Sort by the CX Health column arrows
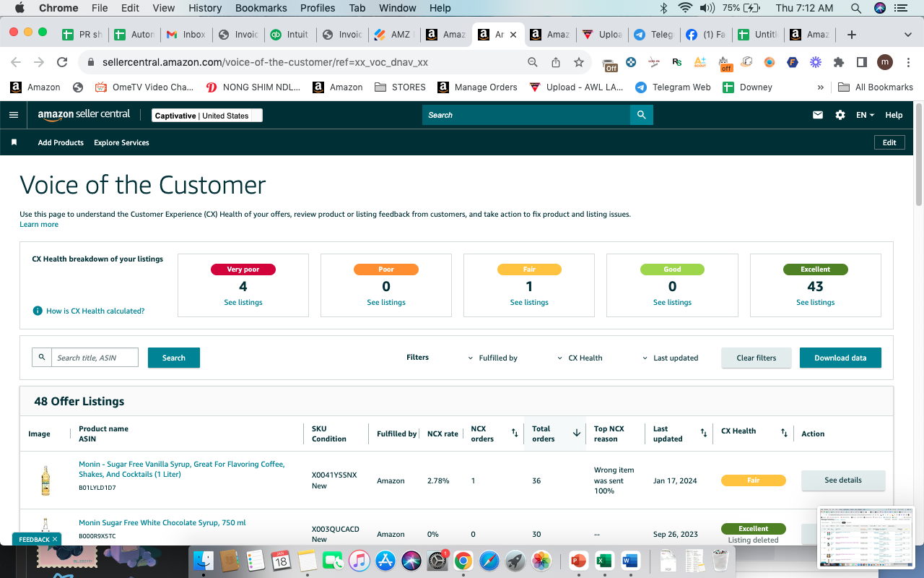The height and width of the screenshot is (578, 924). coord(784,433)
